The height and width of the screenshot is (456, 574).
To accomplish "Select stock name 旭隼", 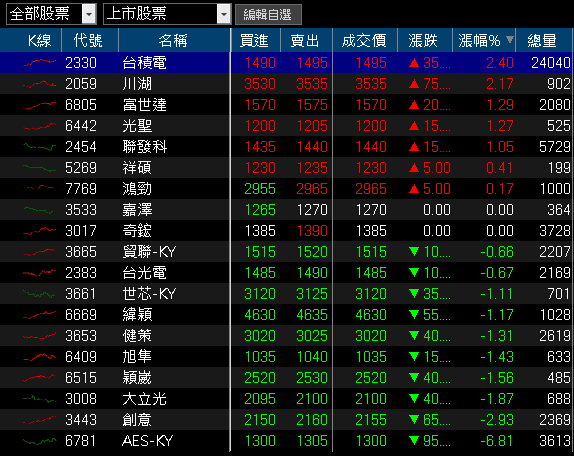I will [x=137, y=357].
